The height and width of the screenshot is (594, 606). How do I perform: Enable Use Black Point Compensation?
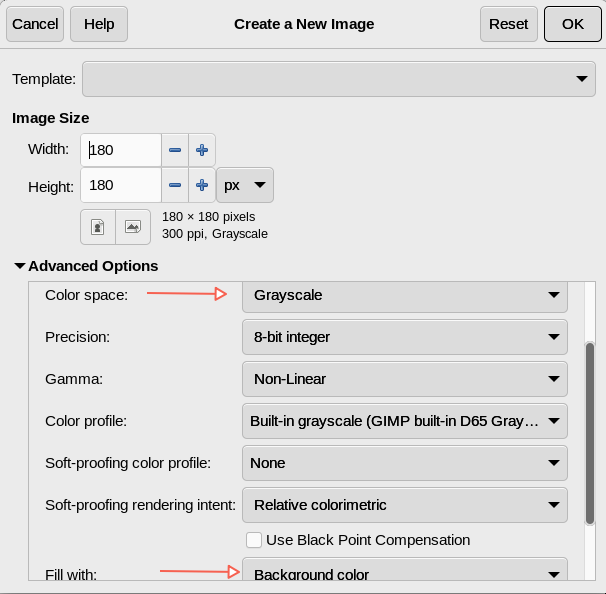tap(254, 540)
